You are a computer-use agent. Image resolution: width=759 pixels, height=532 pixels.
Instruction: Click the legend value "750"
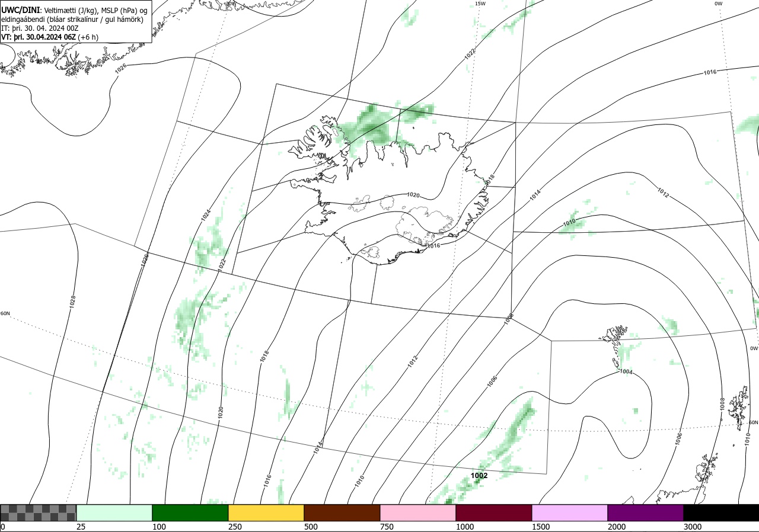(387, 527)
